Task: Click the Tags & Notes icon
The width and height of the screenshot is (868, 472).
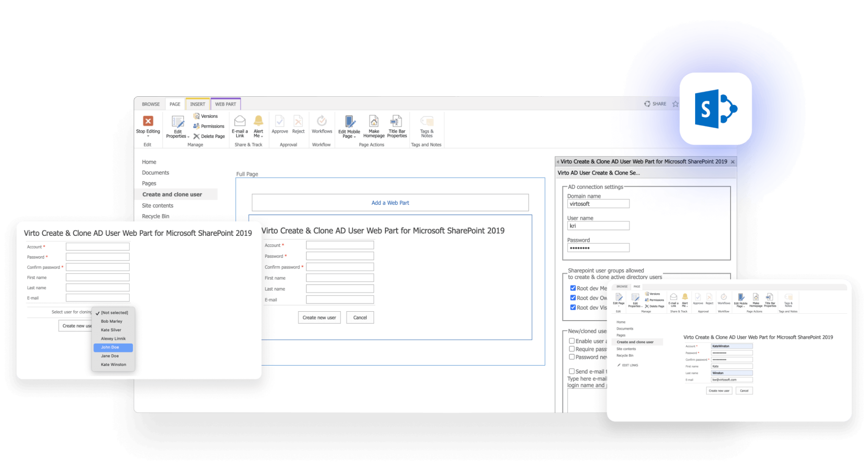Action: 427,121
